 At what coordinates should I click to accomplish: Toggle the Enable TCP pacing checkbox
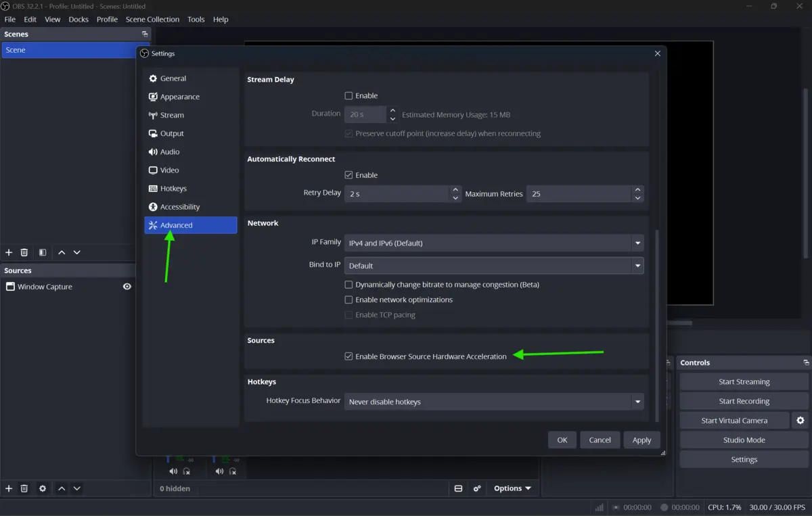349,315
